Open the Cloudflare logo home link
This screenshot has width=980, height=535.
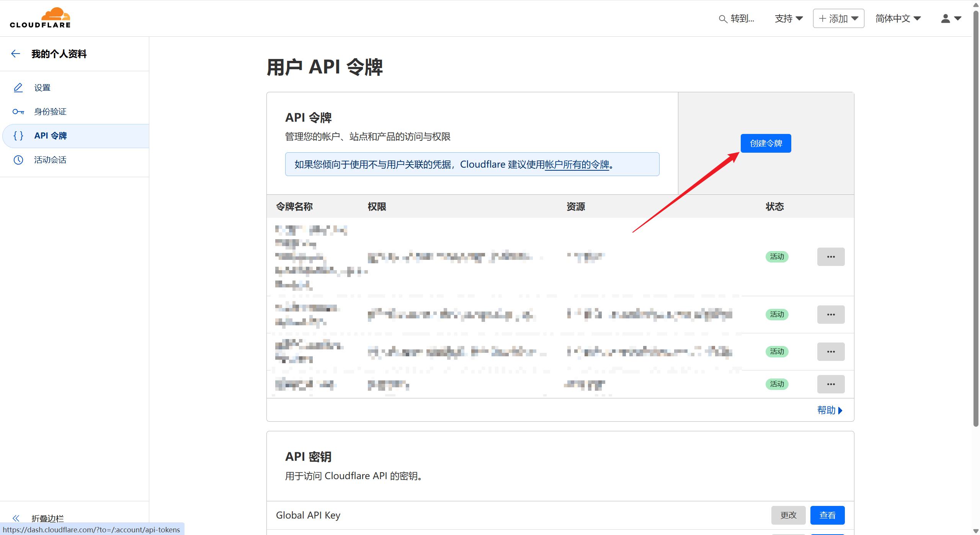[x=40, y=18]
